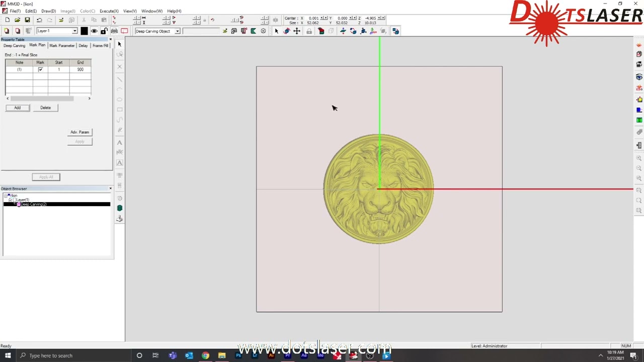Viewport: 644px width, 362px height.
Task: Click the horizontal plane slice icon
Action: point(343,31)
